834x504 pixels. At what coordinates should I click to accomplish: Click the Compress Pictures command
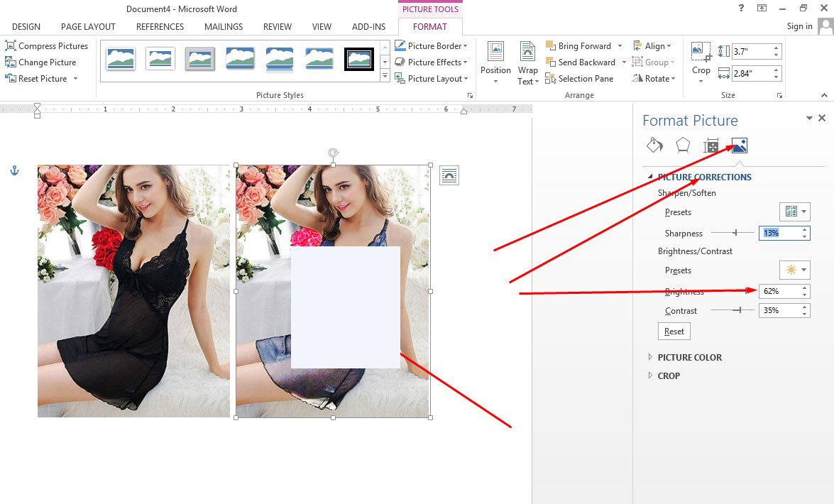[46, 46]
